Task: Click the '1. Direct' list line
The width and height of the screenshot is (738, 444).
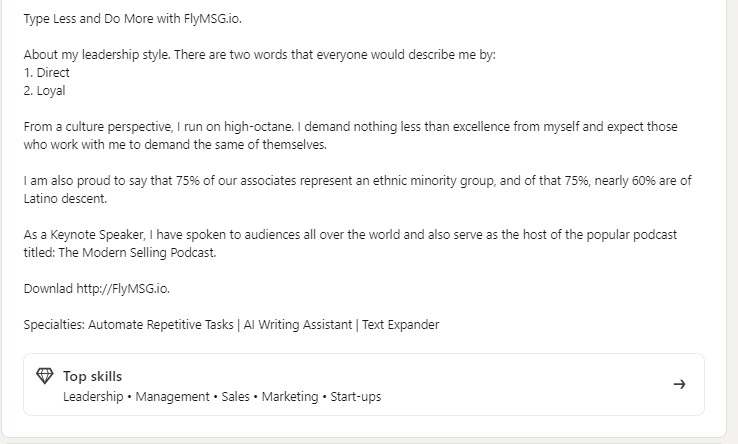Action: (x=47, y=73)
